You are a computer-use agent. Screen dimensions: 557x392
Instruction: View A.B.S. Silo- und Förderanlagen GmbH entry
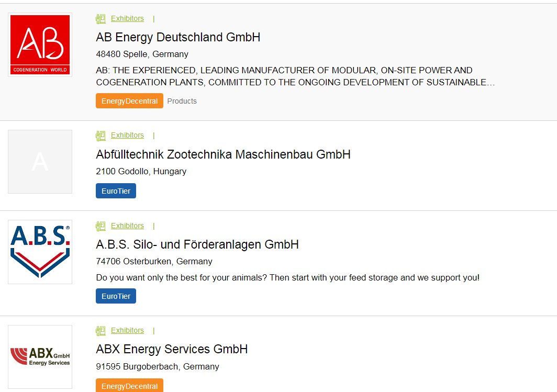pyautogui.click(x=197, y=244)
